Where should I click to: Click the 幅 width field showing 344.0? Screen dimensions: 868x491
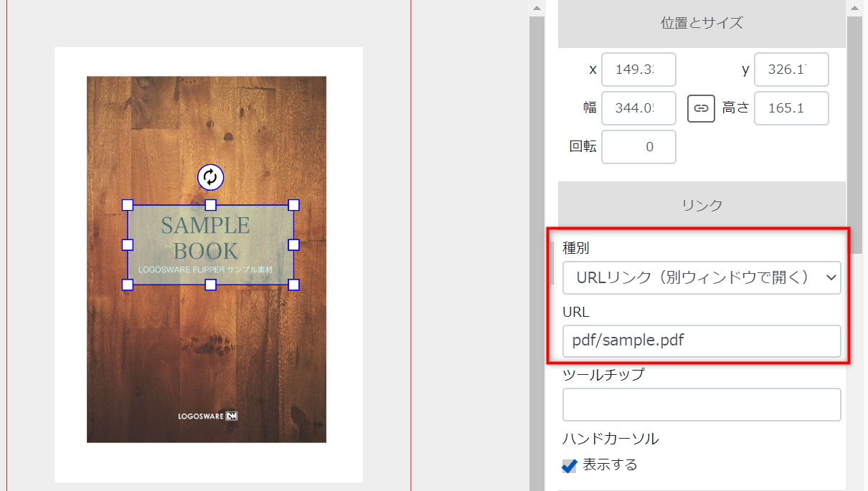[638, 108]
